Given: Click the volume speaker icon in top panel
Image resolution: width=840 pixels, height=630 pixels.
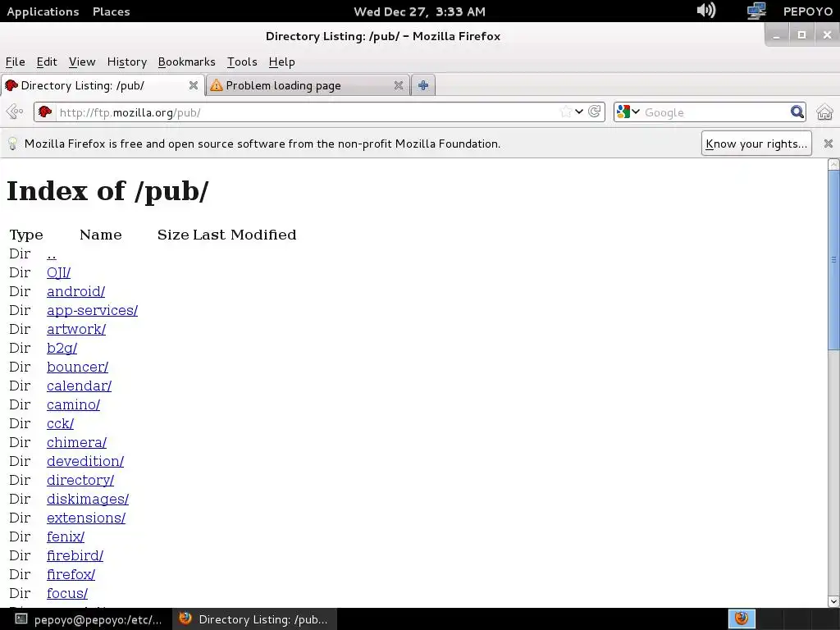Looking at the screenshot, I should pyautogui.click(x=706, y=10).
